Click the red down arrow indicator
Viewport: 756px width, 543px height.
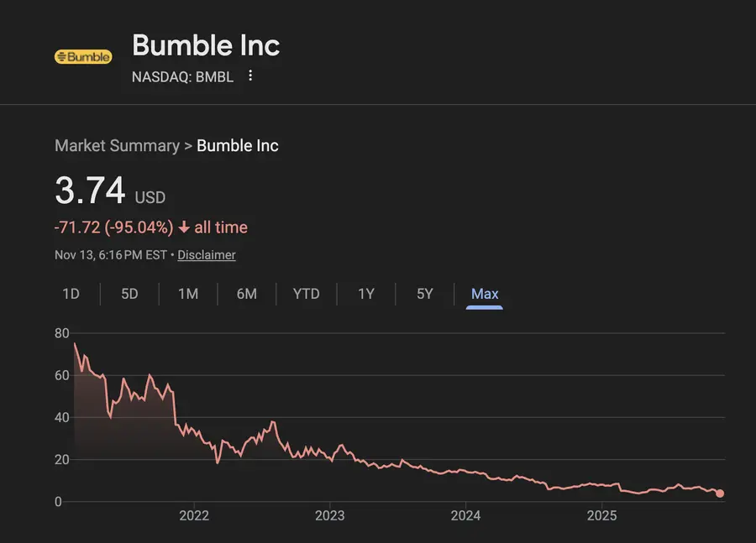tap(184, 227)
